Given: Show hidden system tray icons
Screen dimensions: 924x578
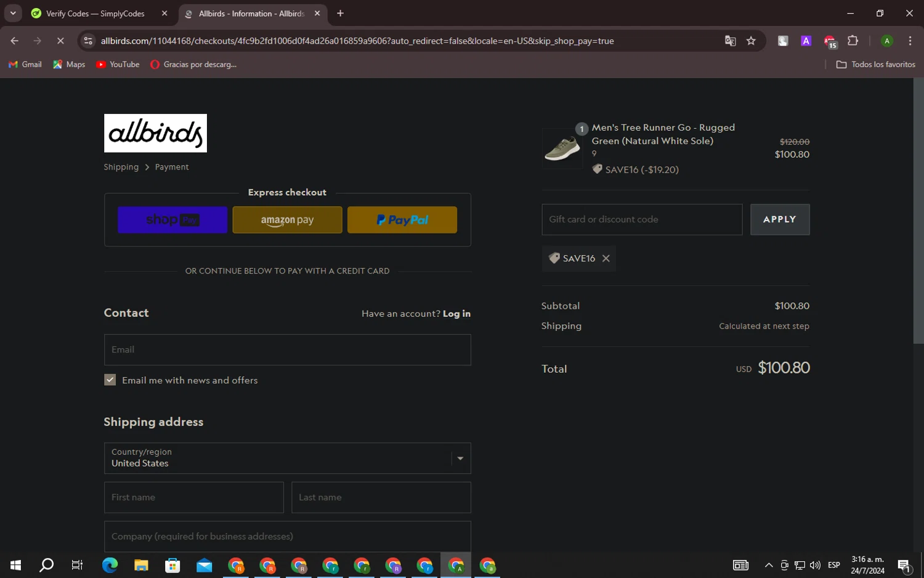Looking at the screenshot, I should [769, 565].
